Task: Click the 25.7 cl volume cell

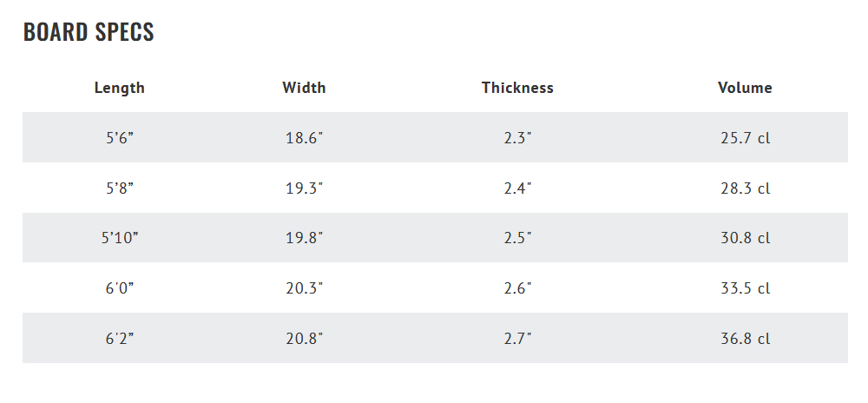Action: pyautogui.click(x=745, y=138)
